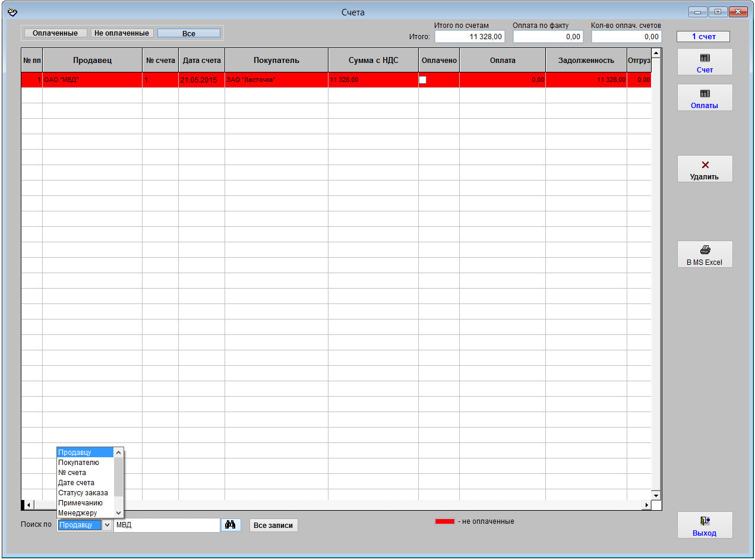Click the Оплата column header
755x560 pixels.
pos(503,60)
